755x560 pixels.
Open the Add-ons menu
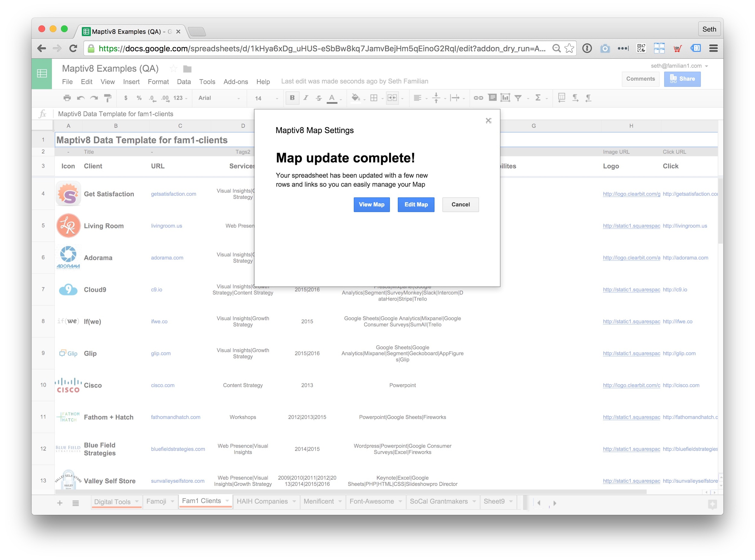coord(236,82)
